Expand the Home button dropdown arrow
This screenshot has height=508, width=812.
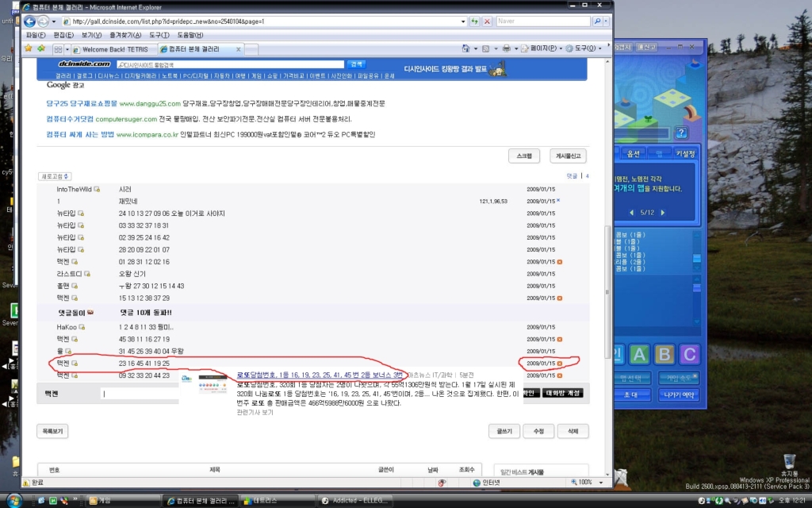(476, 48)
